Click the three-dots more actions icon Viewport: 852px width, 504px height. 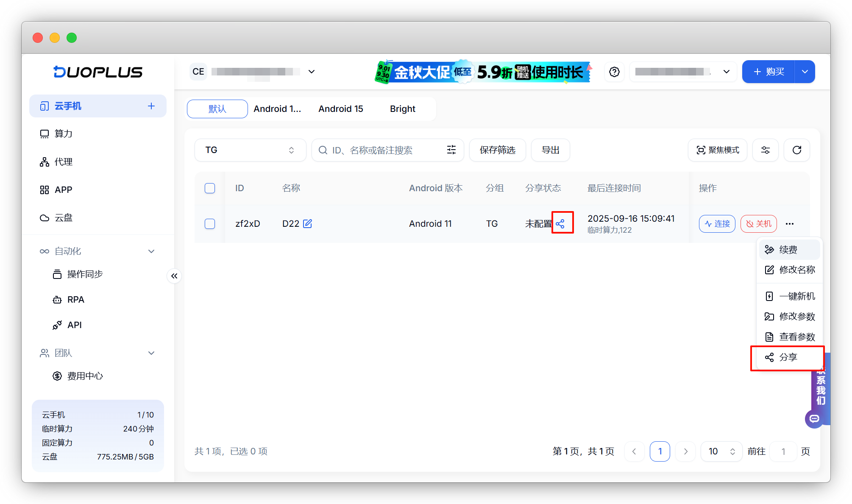(x=789, y=224)
